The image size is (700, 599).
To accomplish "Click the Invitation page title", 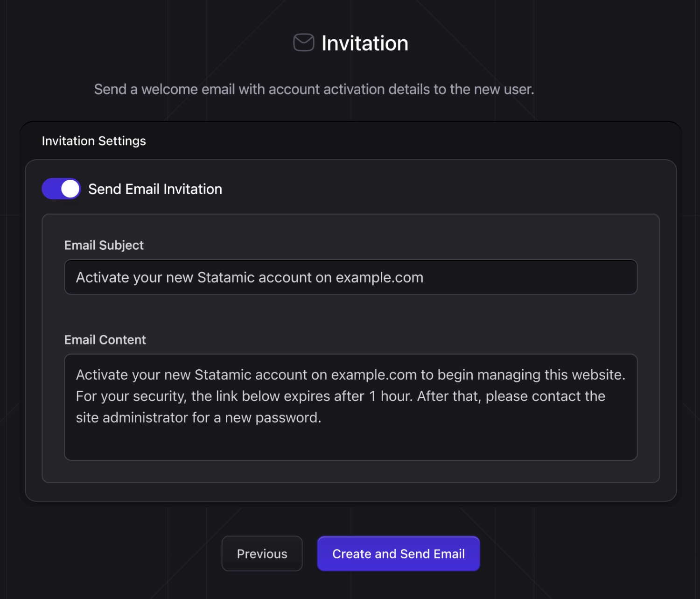I will coord(365,42).
